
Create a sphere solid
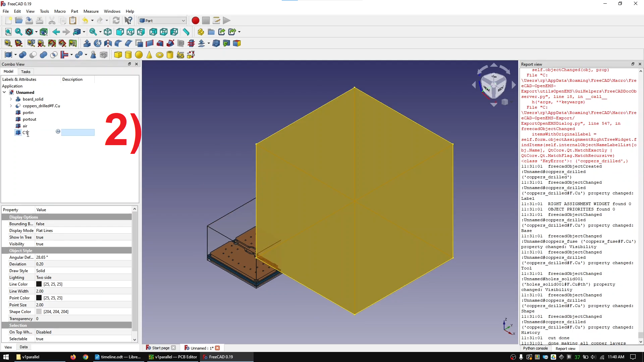tap(139, 55)
